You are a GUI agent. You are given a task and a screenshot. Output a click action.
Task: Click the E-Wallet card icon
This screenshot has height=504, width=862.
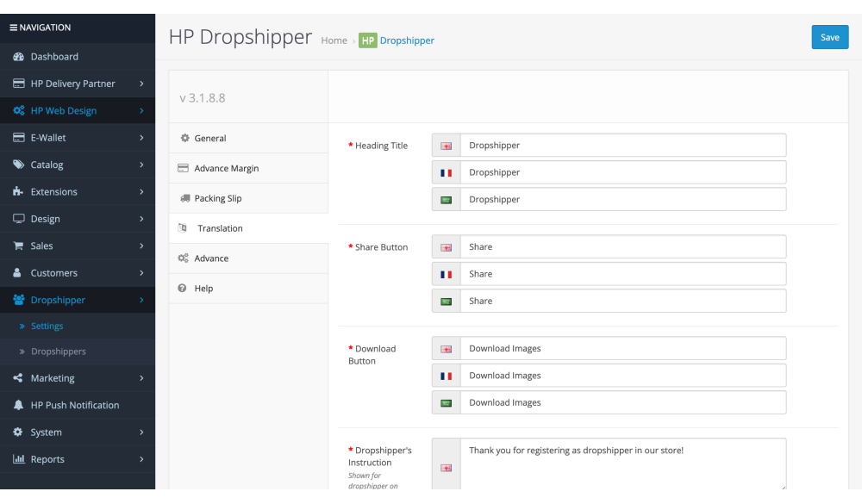[18, 138]
